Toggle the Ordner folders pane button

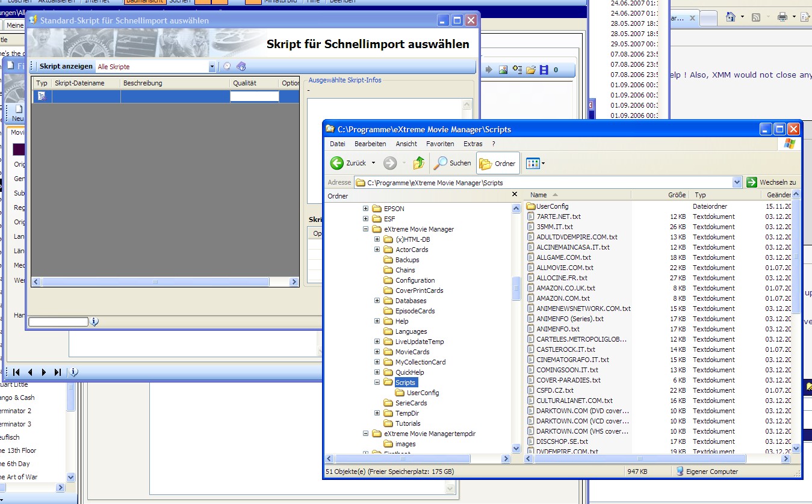(x=497, y=163)
